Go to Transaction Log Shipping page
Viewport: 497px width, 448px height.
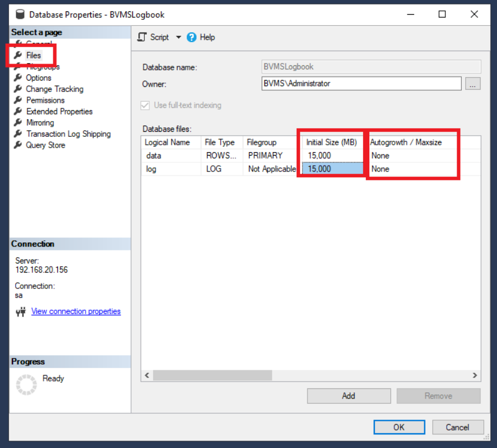[68, 134]
